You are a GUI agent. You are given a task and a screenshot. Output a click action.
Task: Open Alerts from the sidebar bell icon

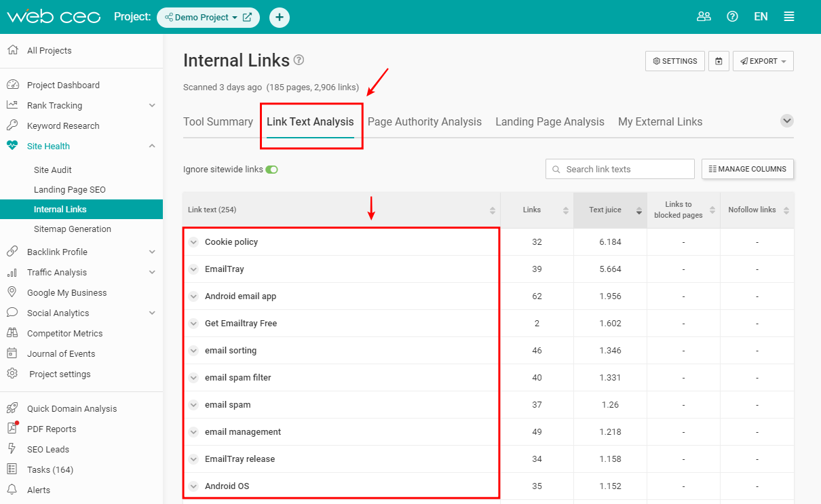(12, 490)
